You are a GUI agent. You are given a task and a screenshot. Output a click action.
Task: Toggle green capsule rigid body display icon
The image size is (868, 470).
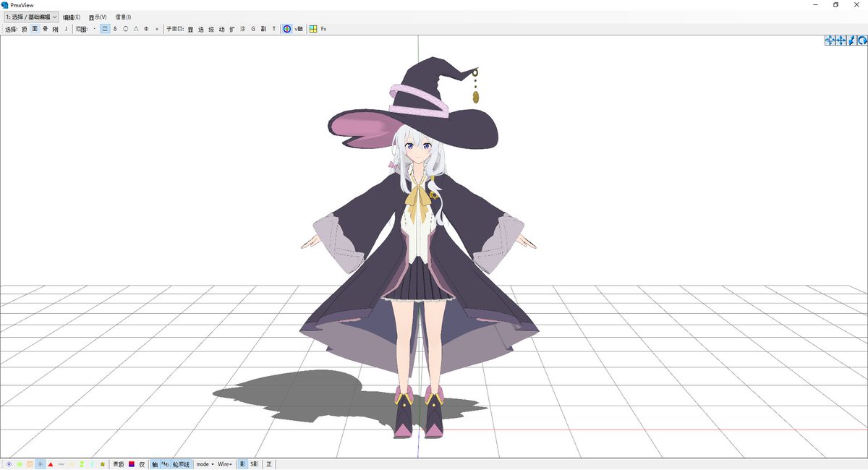tap(82, 464)
